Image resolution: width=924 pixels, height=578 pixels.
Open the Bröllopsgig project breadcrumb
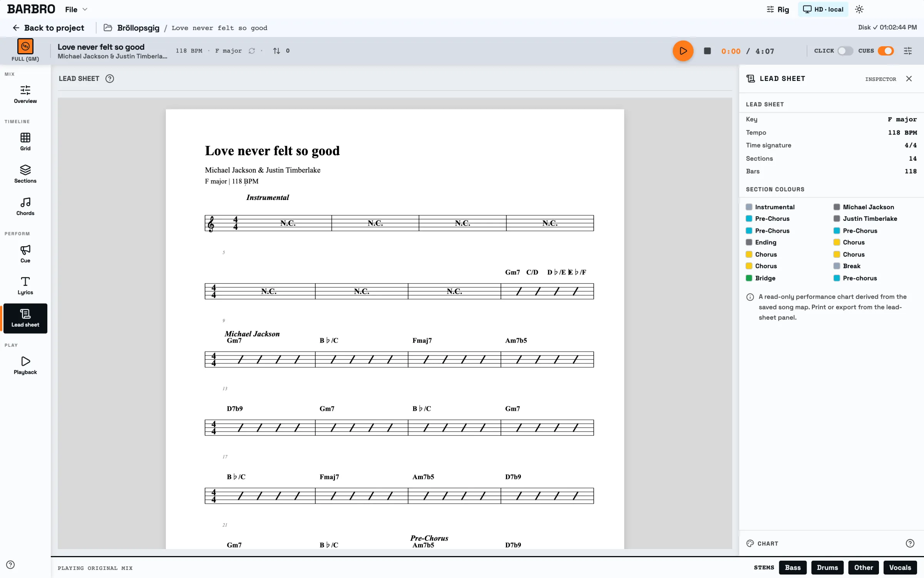(132, 28)
